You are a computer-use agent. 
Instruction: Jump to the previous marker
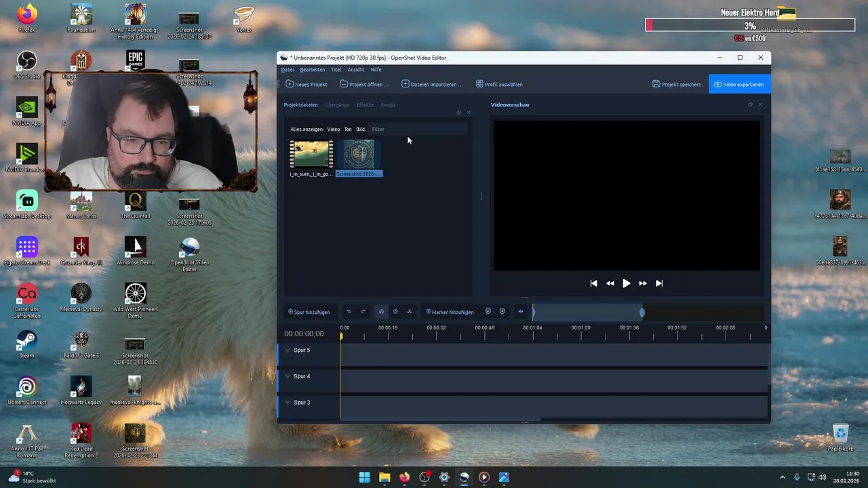coord(488,312)
